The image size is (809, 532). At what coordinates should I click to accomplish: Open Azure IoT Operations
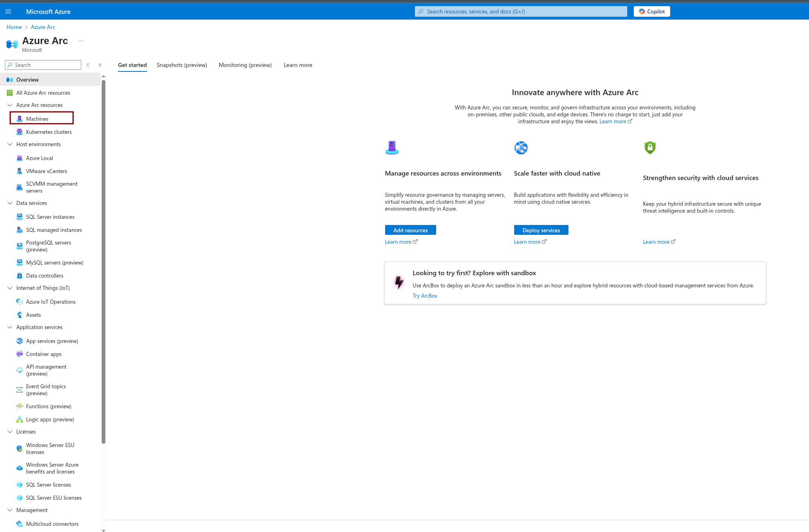point(50,302)
